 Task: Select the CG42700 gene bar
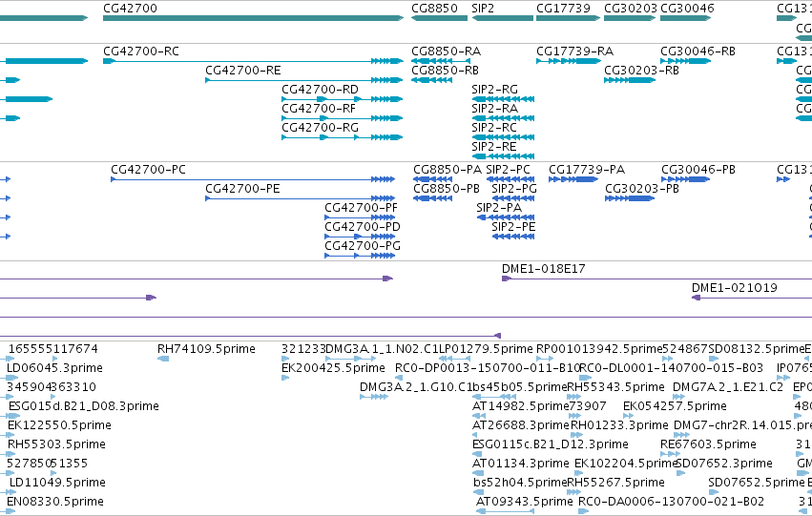point(253,18)
